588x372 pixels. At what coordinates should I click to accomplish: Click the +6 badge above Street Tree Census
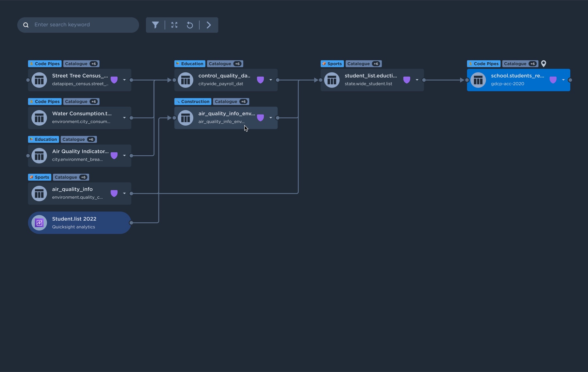coord(94,64)
